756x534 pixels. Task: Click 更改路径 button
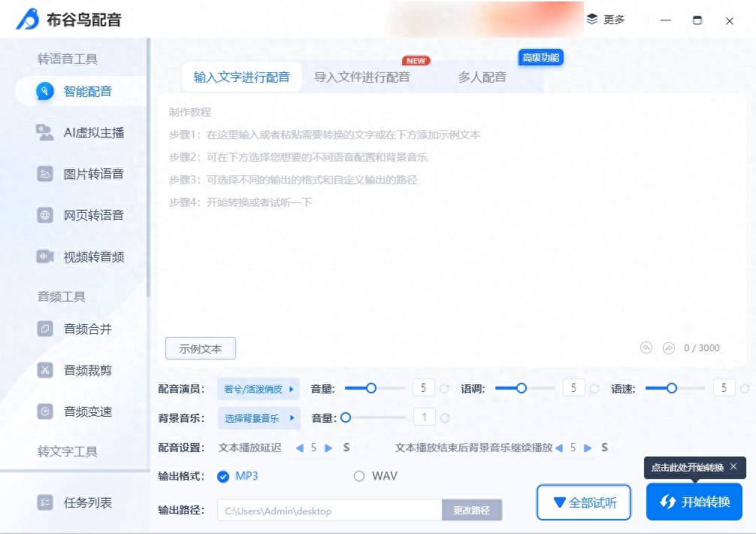471,510
